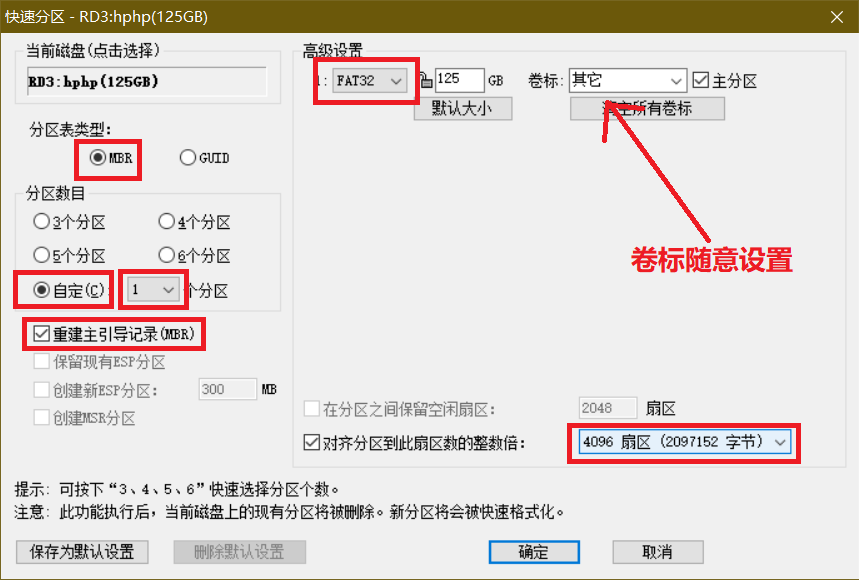This screenshot has width=859, height=580.
Task: Click the 保存为默认设置 button
Action: click(83, 552)
